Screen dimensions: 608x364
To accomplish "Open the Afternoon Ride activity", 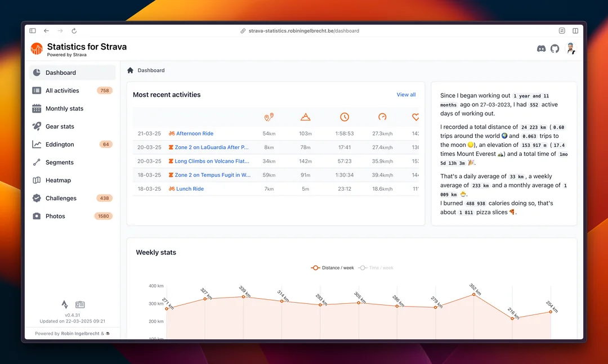I will [195, 133].
